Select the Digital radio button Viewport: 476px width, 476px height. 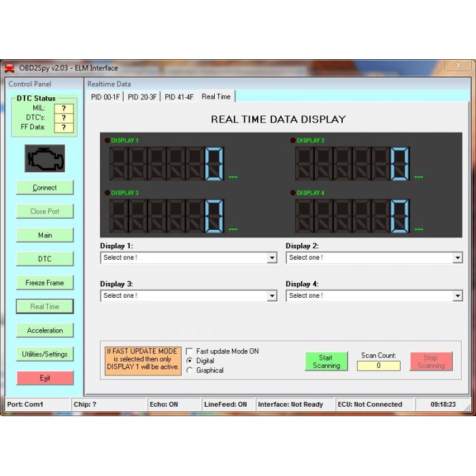pyautogui.click(x=190, y=361)
